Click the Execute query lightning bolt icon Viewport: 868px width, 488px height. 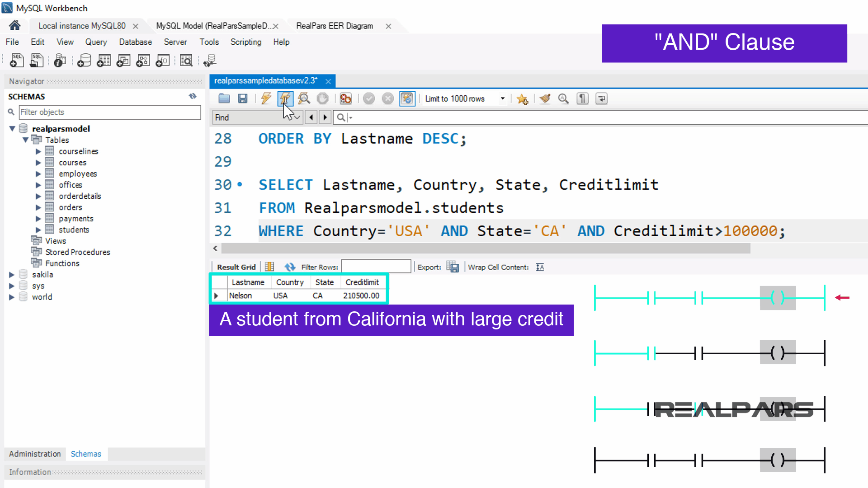[266, 99]
